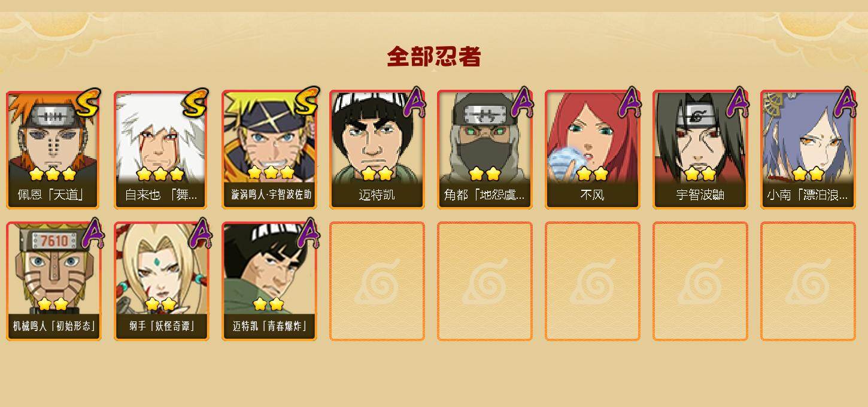Choose the 宇智波鼬 ninja card
Viewport: 868px width, 407px height.
pos(700,150)
